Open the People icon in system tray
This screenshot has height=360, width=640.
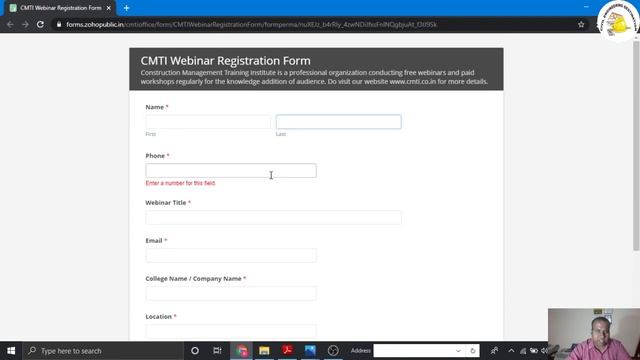pos(494,351)
